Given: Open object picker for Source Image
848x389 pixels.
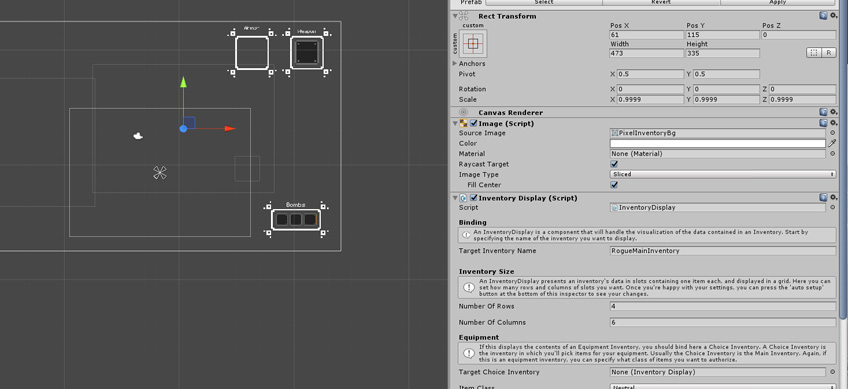Looking at the screenshot, I should click(832, 133).
